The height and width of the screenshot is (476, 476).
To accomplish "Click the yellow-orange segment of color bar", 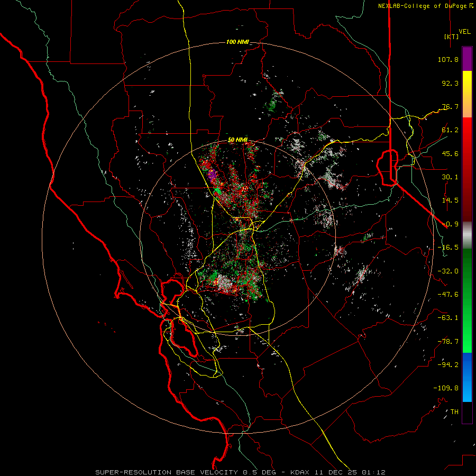I will tap(467, 94).
